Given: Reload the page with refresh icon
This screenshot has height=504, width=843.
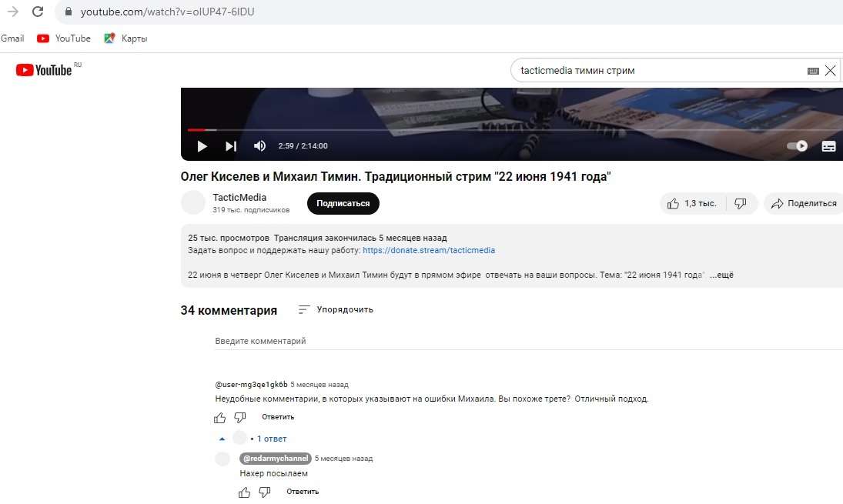Looking at the screenshot, I should (x=38, y=12).
